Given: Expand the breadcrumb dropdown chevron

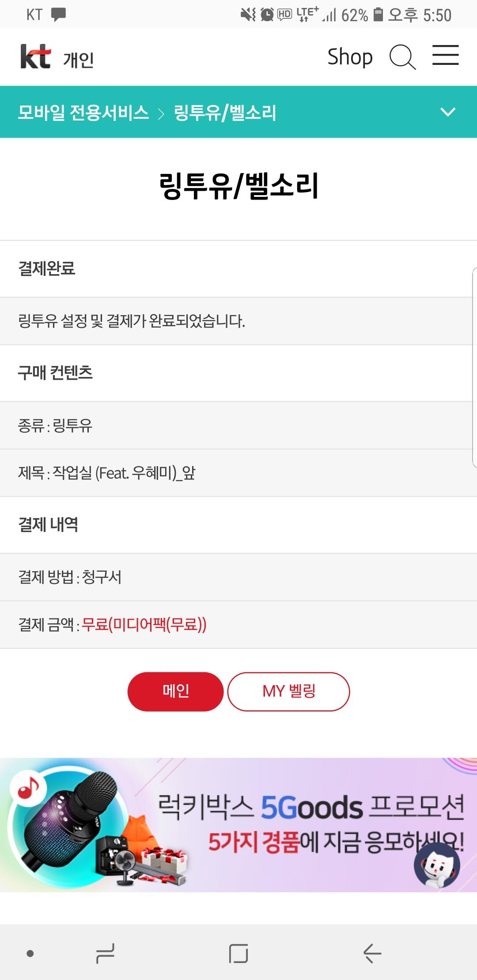Looking at the screenshot, I should tap(448, 112).
